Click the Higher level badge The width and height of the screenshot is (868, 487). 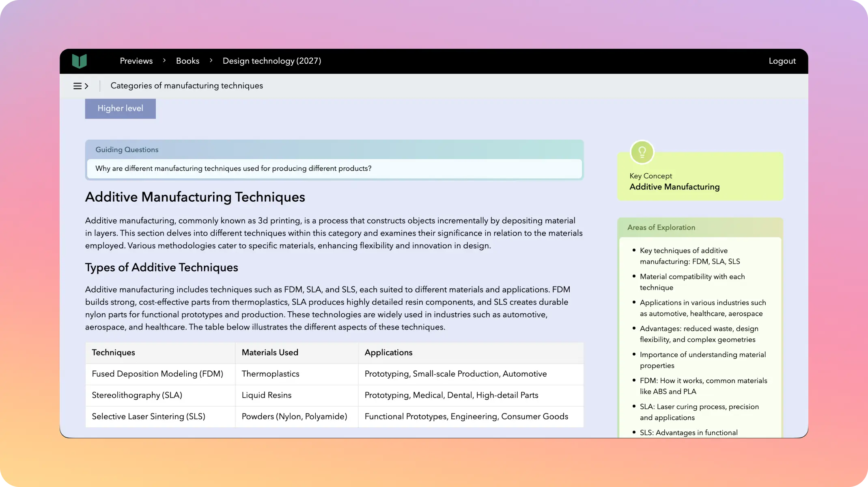coord(121,108)
